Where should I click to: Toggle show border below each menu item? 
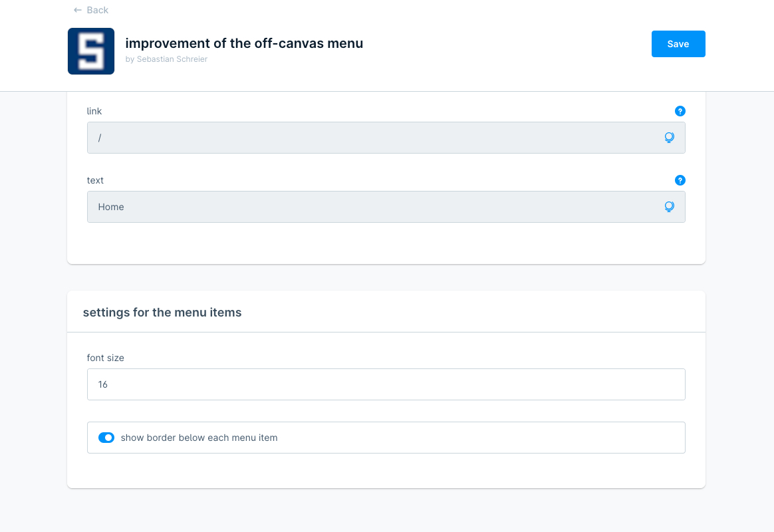106,438
